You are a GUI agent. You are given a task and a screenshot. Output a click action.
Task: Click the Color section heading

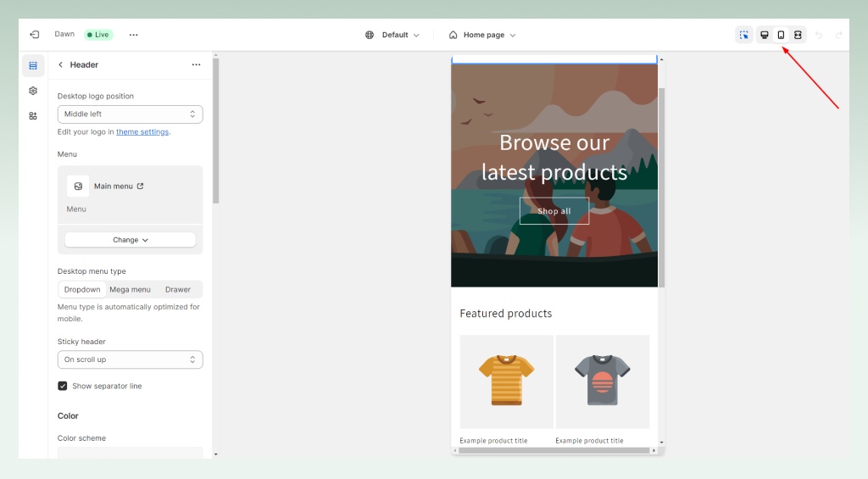click(68, 416)
